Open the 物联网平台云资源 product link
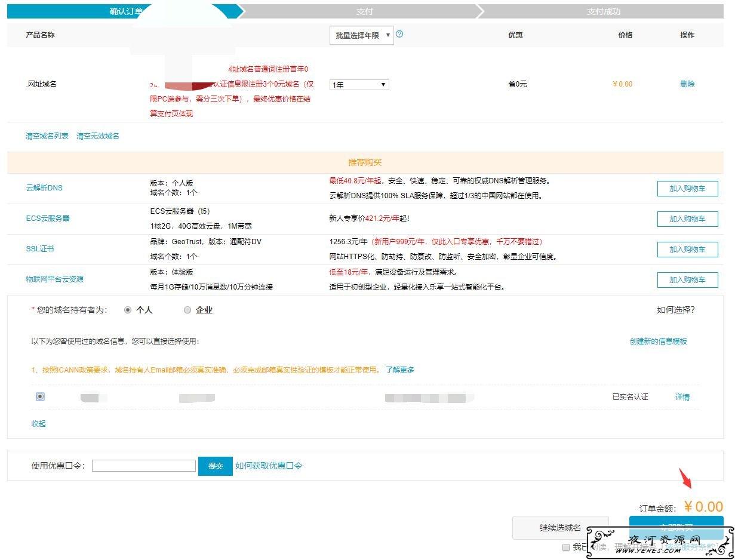This screenshot has height=560, width=735. pyautogui.click(x=54, y=279)
